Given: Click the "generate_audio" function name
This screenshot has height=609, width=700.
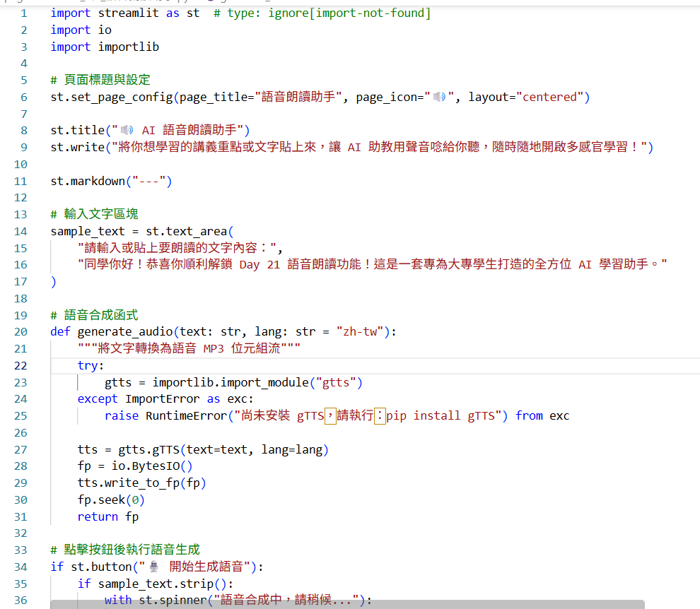Looking at the screenshot, I should tap(125, 332).
